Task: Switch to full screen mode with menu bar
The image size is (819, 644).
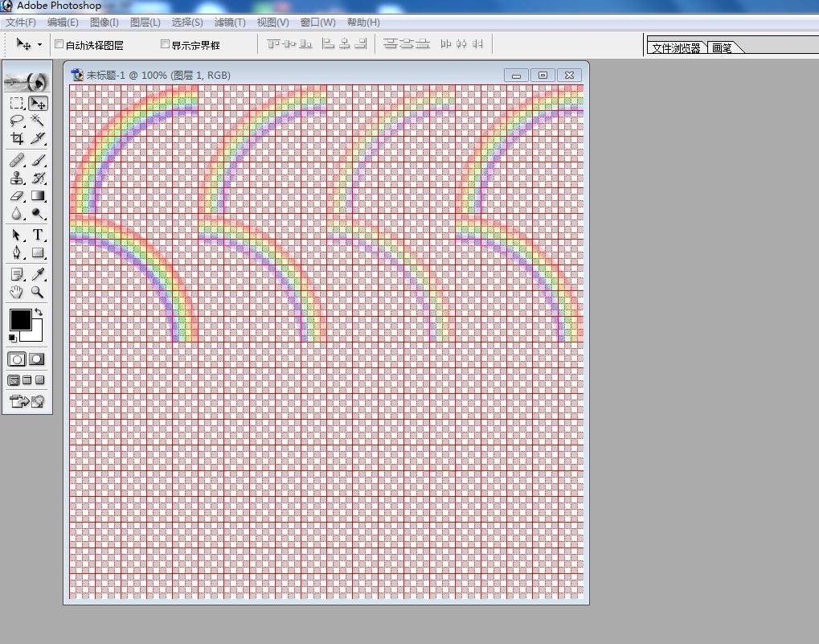Action: pyautogui.click(x=27, y=380)
